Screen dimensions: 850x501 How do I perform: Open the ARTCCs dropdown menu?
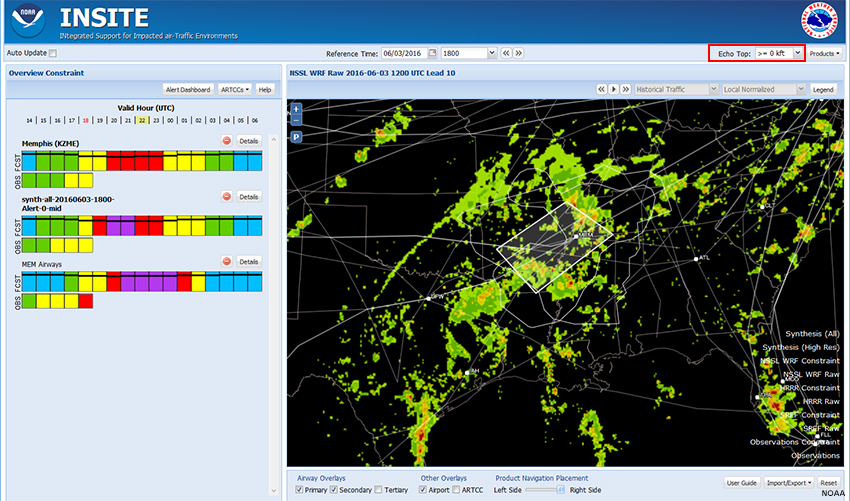pos(236,89)
